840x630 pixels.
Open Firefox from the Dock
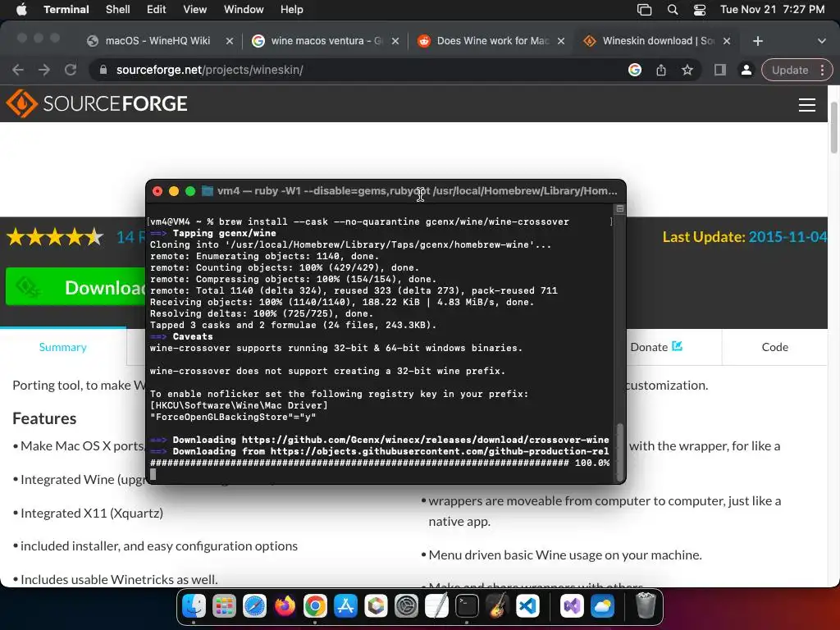tap(285, 606)
